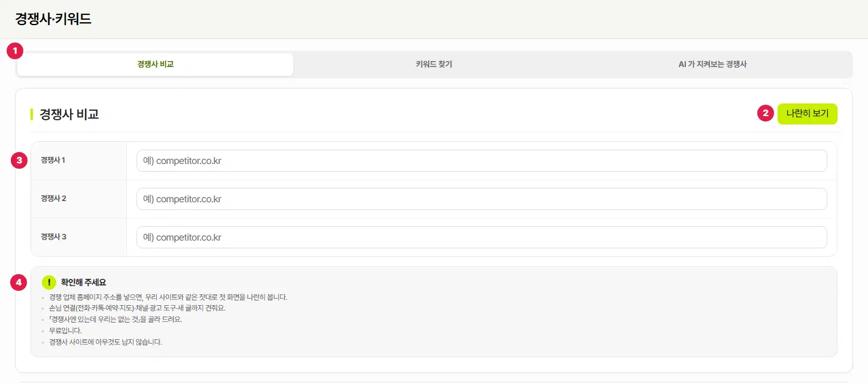Switch to the 경쟁사 비교 tab
Image resolution: width=868 pixels, height=383 pixels.
[156, 65]
